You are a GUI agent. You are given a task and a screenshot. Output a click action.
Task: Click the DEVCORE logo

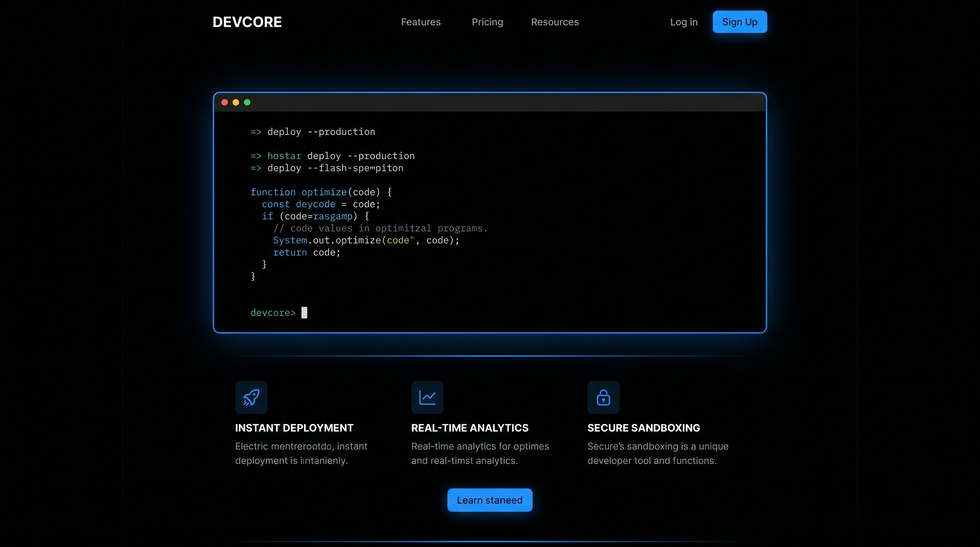coord(247,22)
